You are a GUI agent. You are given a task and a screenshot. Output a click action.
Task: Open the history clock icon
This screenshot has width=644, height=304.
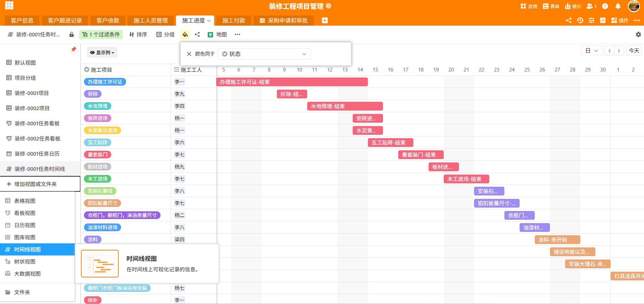point(580,20)
